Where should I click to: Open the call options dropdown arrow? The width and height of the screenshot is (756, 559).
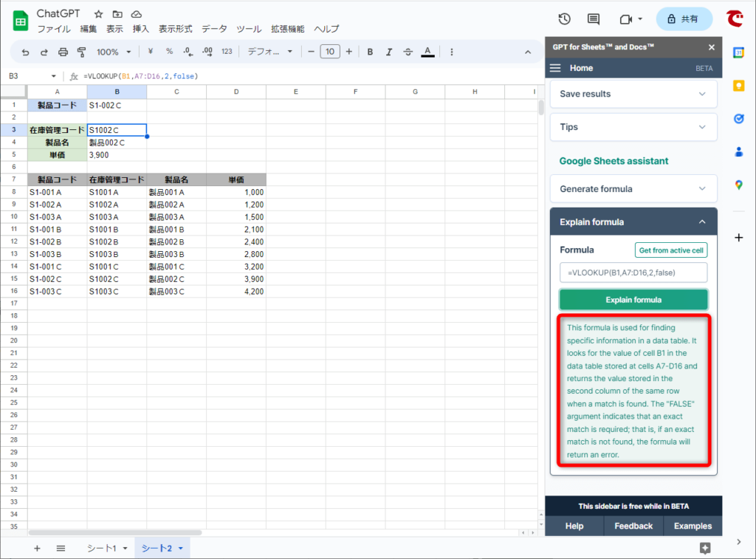640,19
